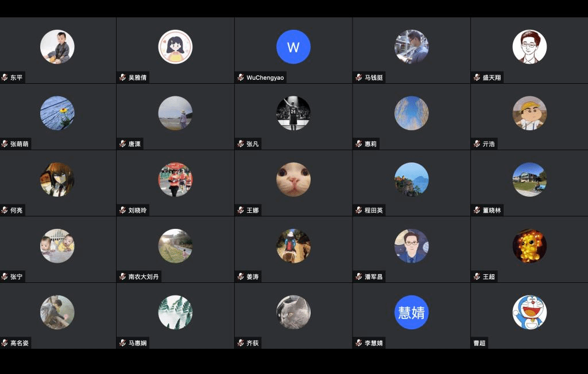Click the muted mic icon beside WuChengyao
This screenshot has width=588, height=374.
(241, 77)
